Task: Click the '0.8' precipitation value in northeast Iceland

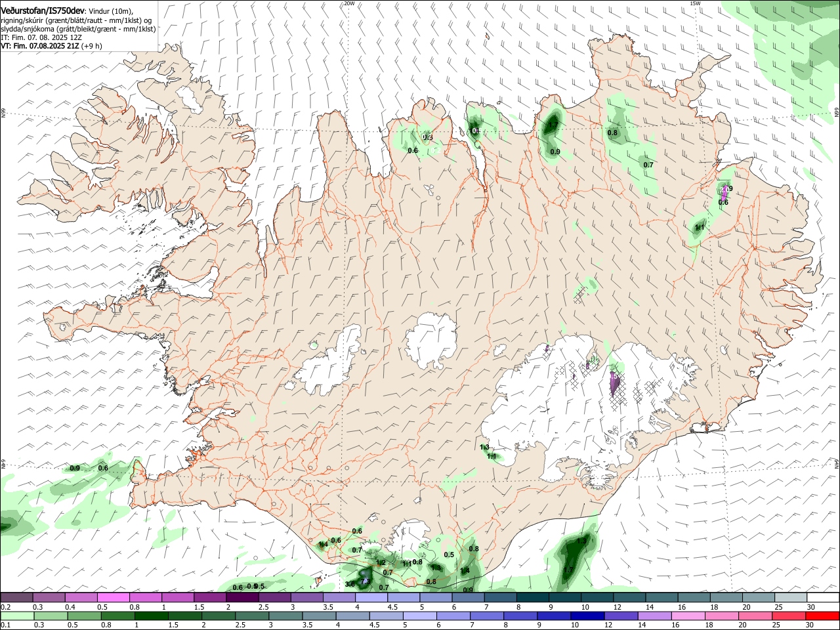Action: pos(612,133)
